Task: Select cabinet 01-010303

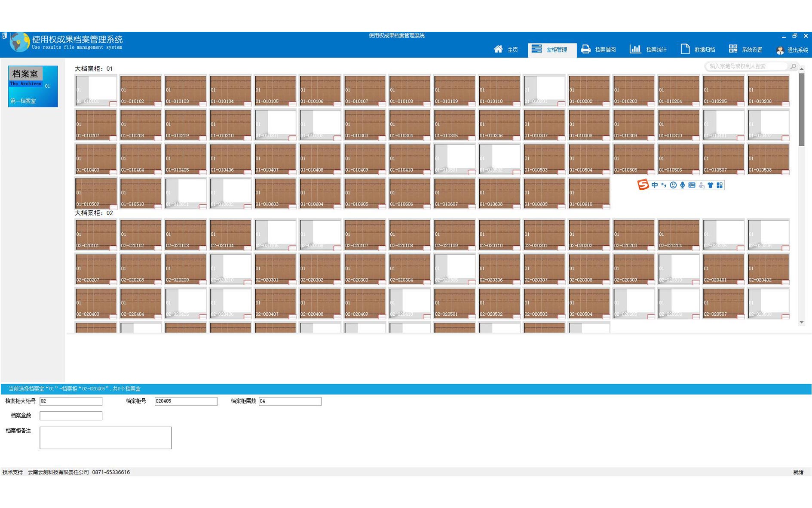Action: pos(365,125)
